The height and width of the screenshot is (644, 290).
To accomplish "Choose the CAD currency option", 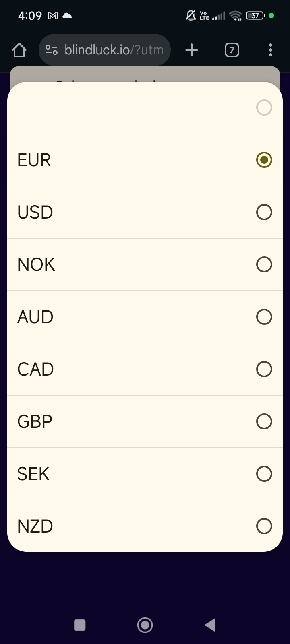I will pos(35,369).
